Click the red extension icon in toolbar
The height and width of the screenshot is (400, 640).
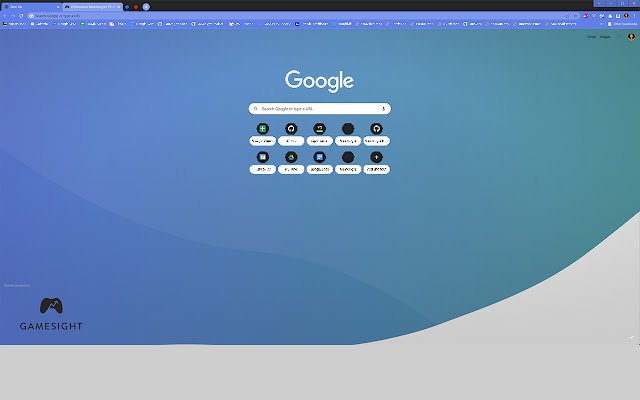pyautogui.click(x=586, y=16)
